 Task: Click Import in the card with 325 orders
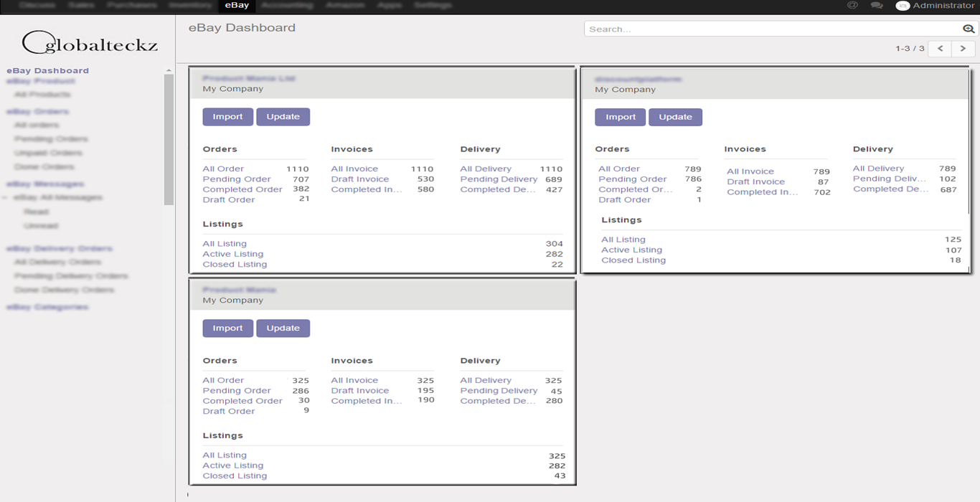coord(228,328)
